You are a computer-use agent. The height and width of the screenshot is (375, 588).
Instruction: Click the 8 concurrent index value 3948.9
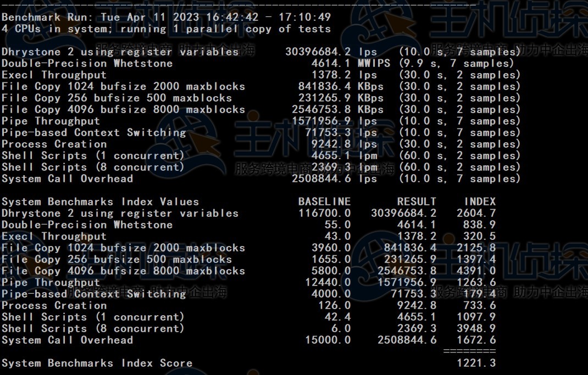476,329
